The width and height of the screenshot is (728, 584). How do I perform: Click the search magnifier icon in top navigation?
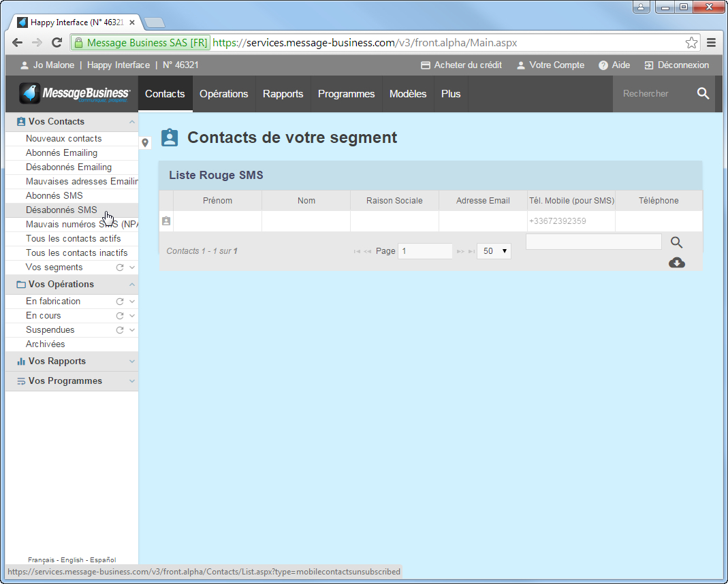click(x=703, y=94)
